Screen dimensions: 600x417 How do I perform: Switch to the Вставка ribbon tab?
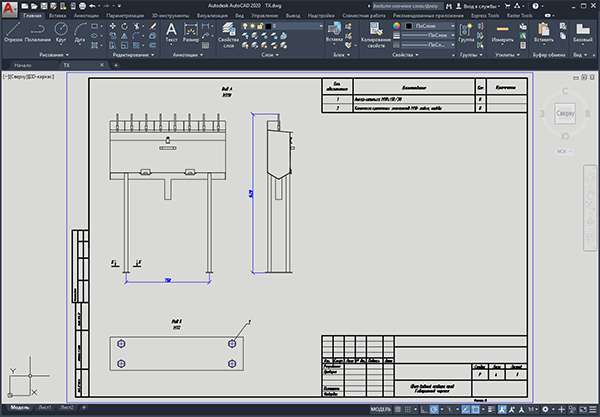tap(57, 16)
